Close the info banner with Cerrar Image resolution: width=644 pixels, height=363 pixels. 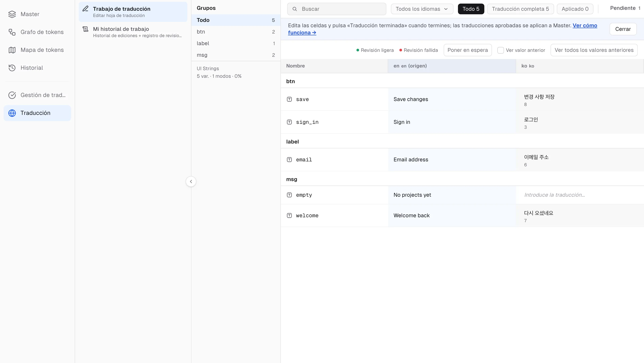pyautogui.click(x=623, y=29)
